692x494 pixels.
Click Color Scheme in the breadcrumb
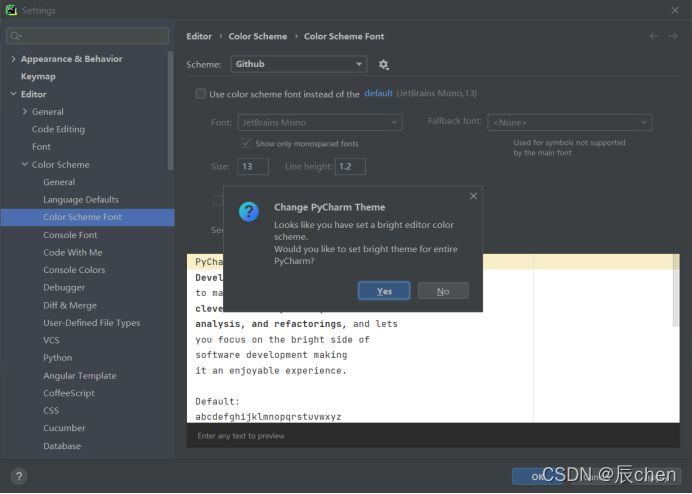258,36
